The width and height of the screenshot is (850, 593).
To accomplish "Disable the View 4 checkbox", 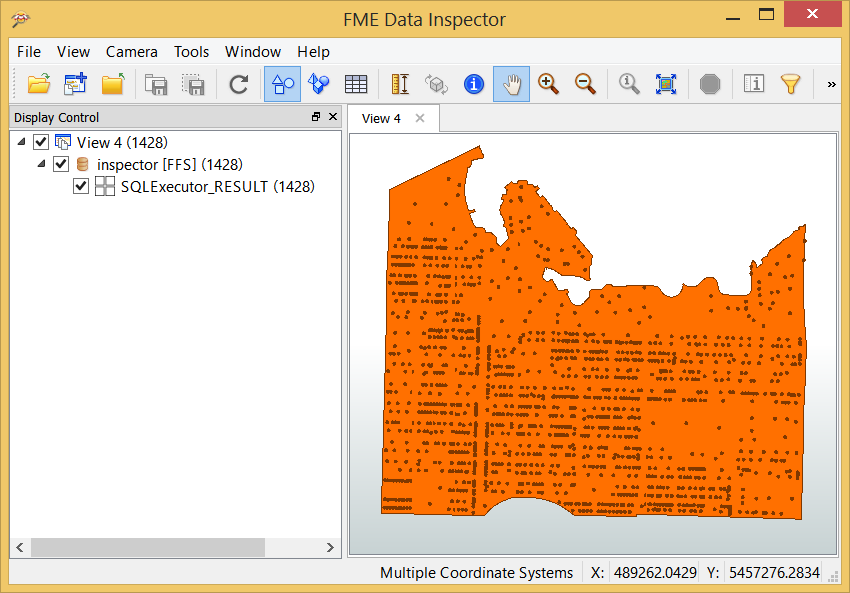I will point(41,142).
